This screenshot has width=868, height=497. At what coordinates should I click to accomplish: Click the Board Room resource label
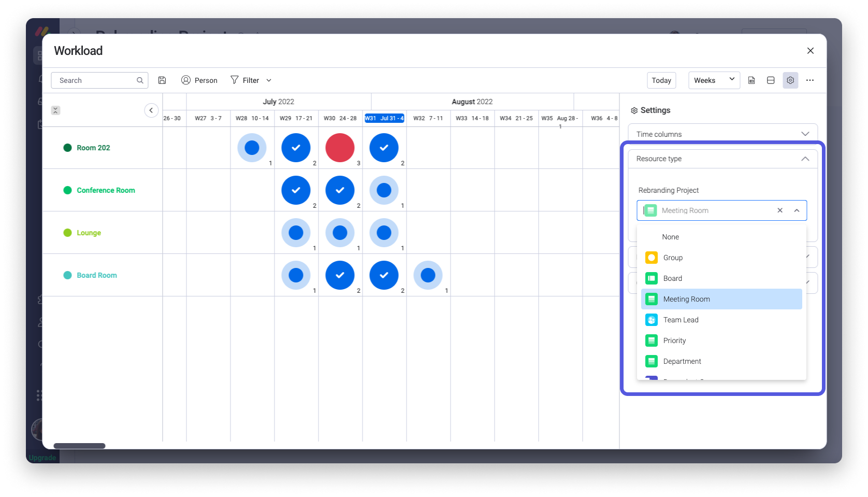point(97,275)
